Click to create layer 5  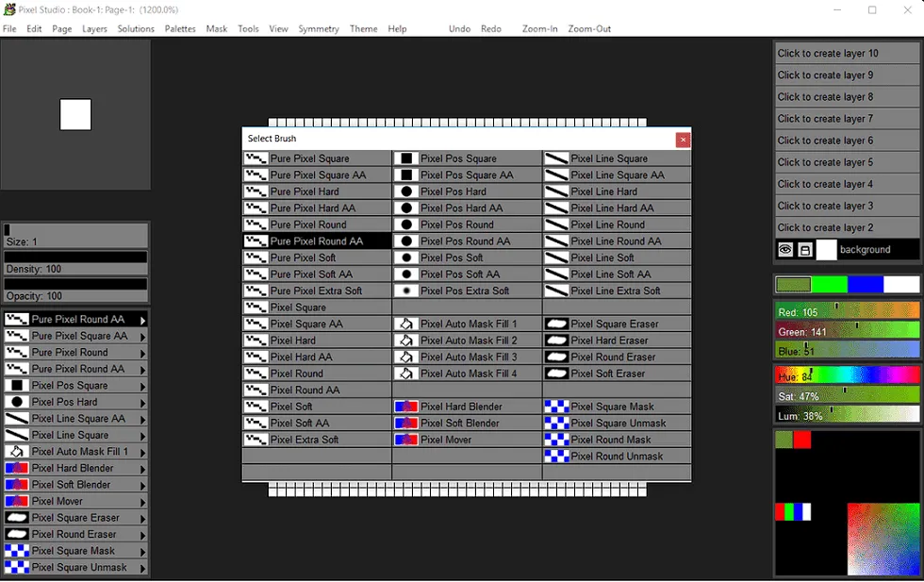[846, 162]
